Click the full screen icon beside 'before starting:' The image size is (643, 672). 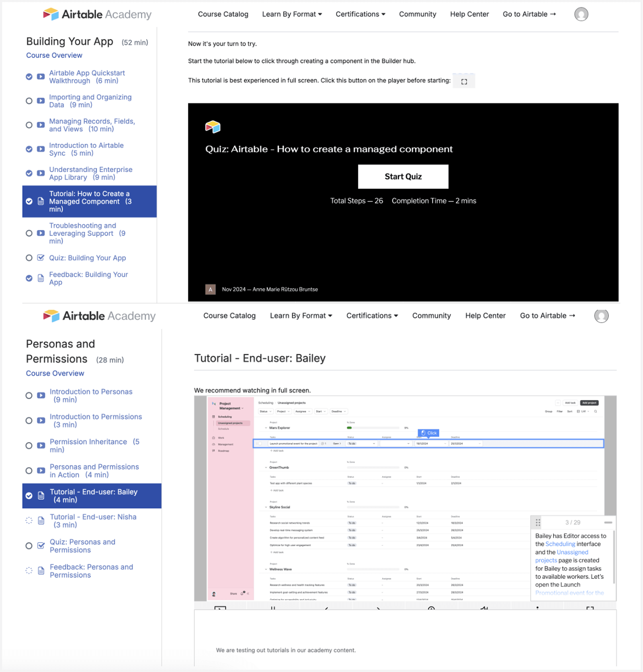464,81
